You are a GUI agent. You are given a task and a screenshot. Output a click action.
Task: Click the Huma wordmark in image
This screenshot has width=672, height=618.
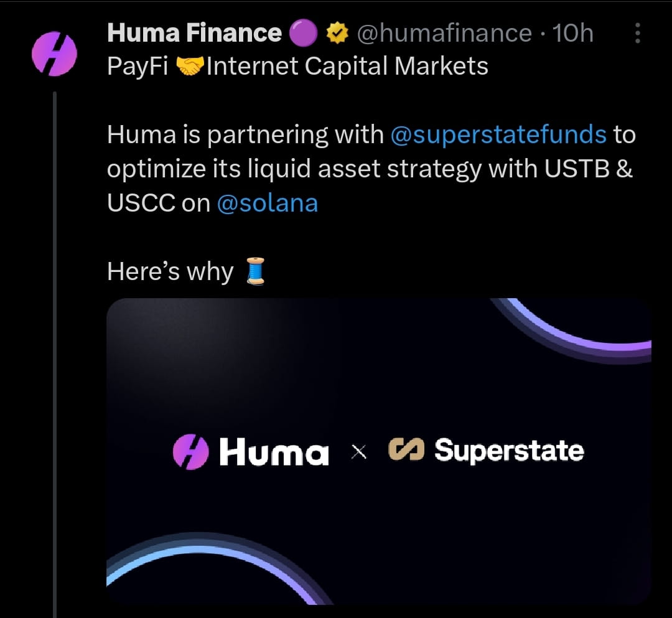coord(274,452)
